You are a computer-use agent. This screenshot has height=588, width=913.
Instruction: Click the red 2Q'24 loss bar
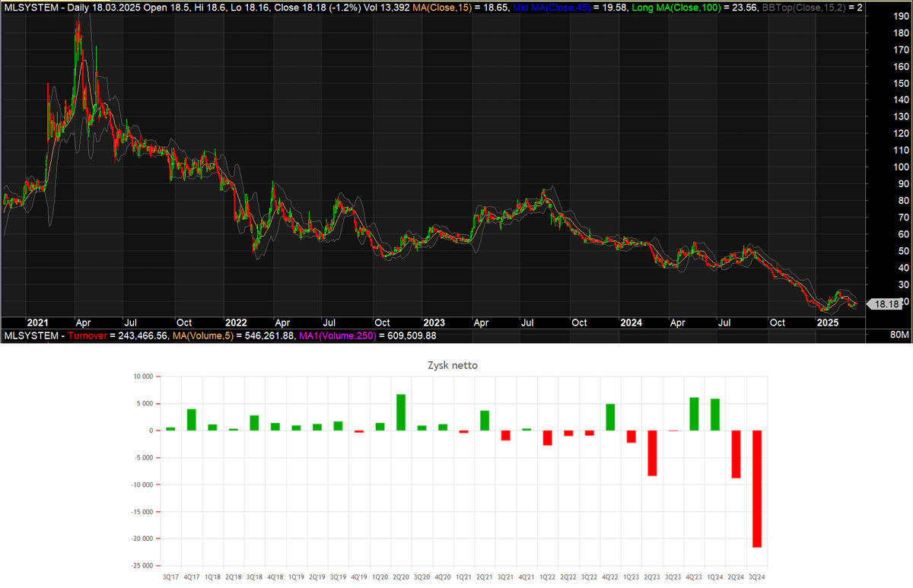point(736,454)
